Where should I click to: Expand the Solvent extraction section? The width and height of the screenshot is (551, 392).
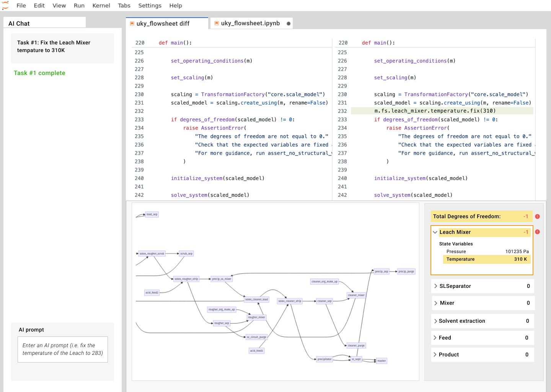[x=435, y=321]
